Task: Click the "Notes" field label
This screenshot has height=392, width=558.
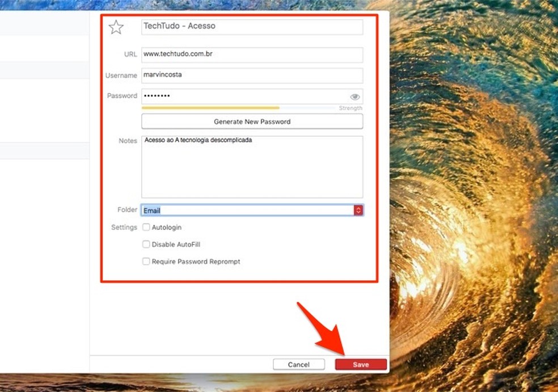Action: point(128,141)
